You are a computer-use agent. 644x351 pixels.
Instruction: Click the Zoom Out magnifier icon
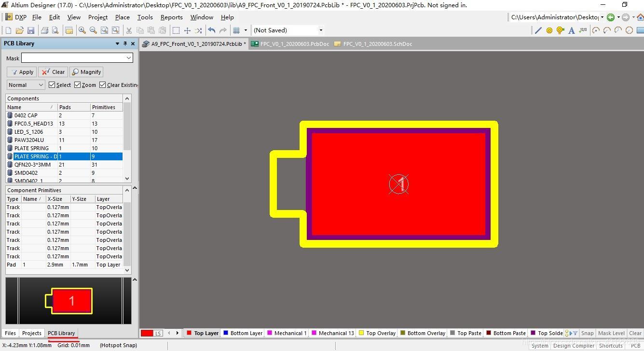[x=93, y=30]
